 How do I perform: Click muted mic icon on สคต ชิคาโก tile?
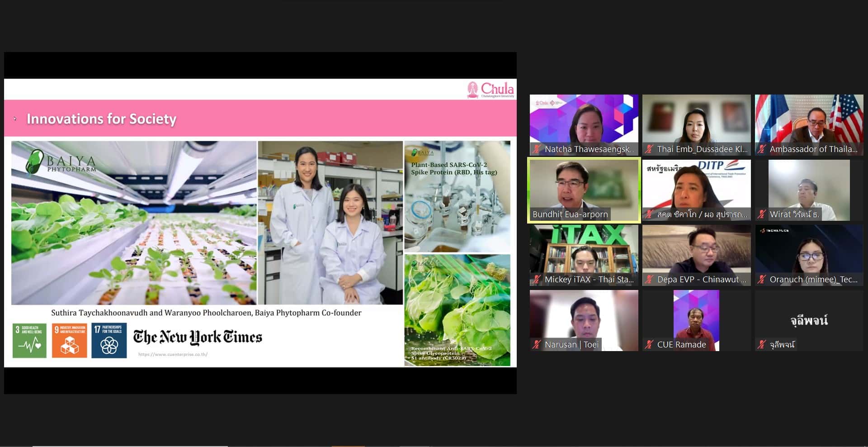649,214
